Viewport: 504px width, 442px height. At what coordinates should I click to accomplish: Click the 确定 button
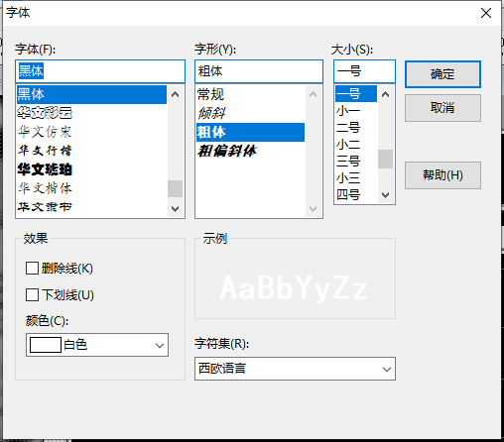pyautogui.click(x=442, y=74)
